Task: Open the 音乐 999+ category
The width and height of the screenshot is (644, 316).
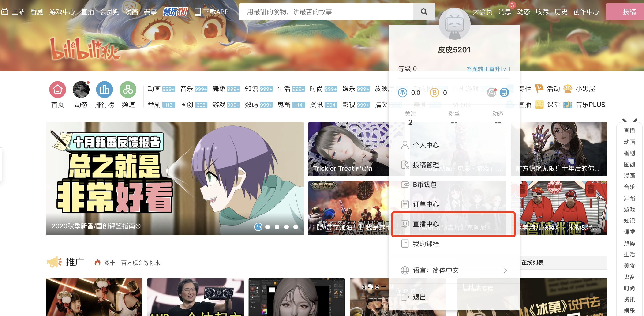Action: point(194,89)
